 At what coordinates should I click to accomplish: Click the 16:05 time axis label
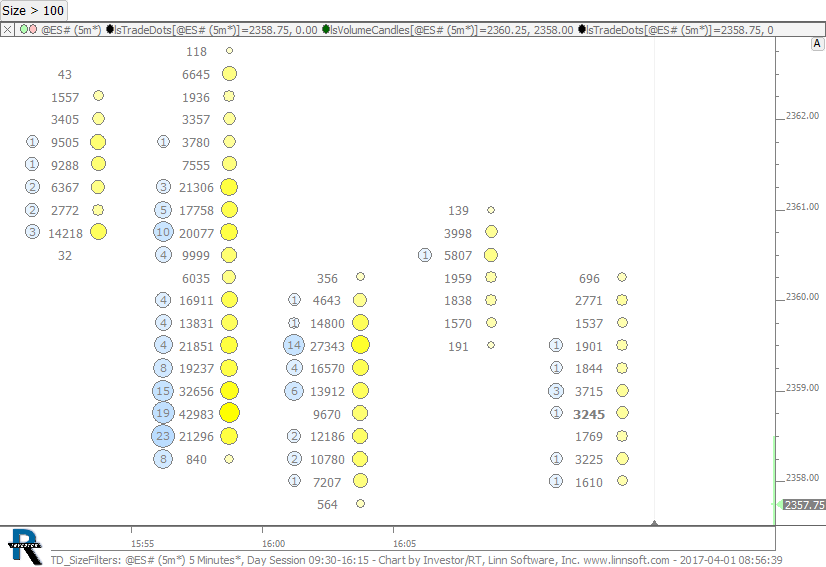point(405,543)
